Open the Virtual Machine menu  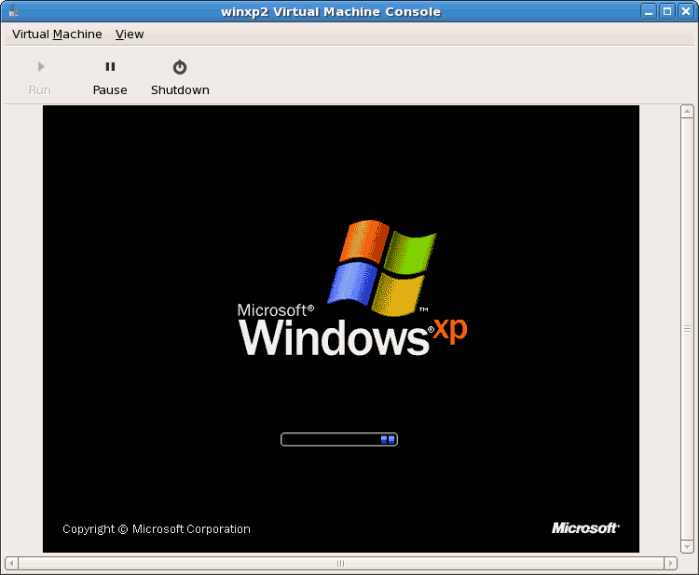pos(57,34)
